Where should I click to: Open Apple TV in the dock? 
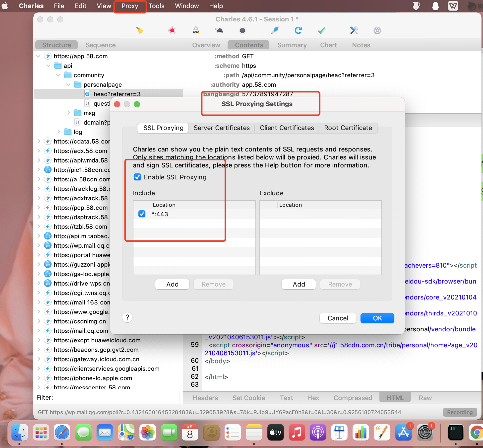[275, 432]
